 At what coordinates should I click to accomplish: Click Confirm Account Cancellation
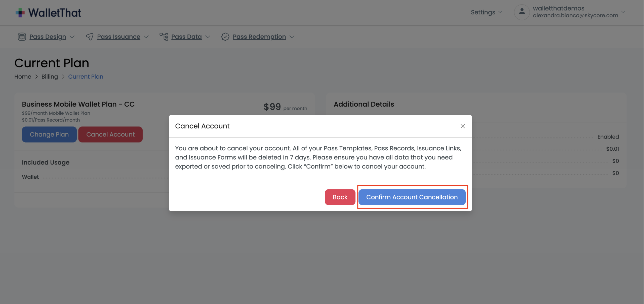(412, 197)
